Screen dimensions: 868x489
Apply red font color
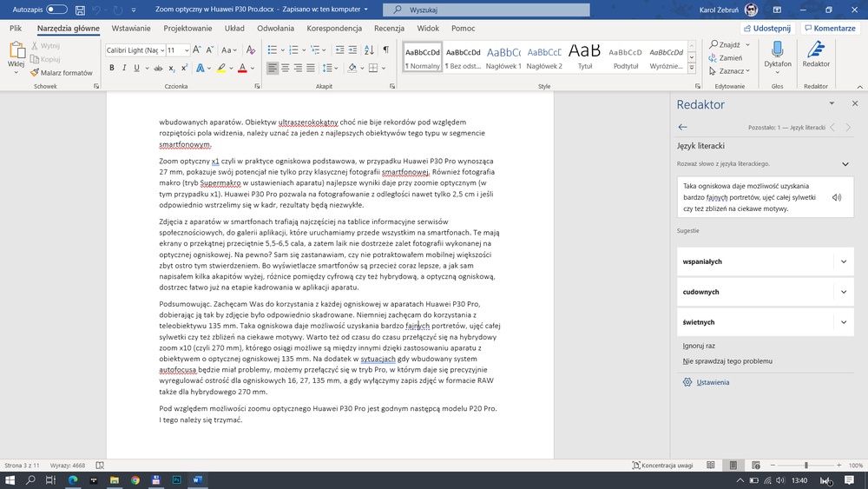tap(242, 68)
